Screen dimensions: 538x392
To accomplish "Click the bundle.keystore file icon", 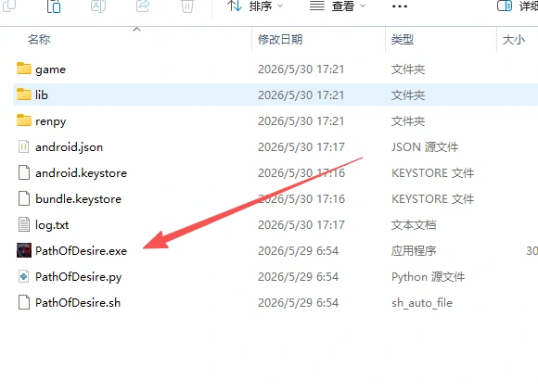I will click(24, 198).
